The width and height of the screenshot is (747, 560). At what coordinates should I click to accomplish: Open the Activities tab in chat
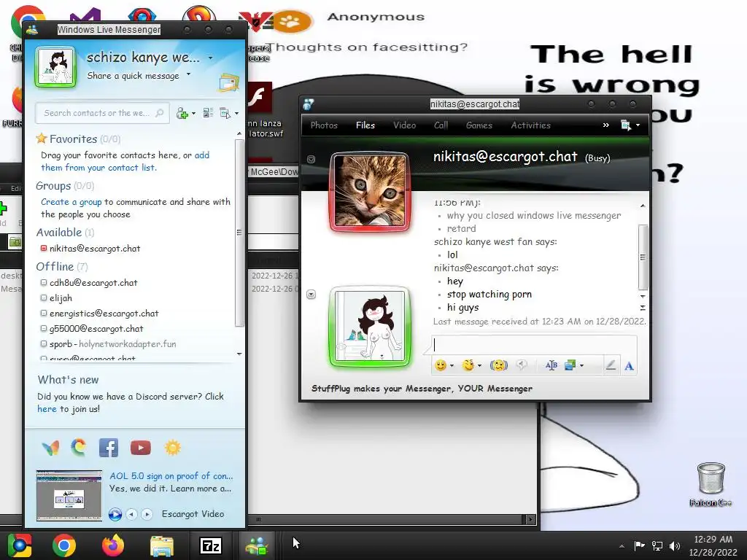point(531,125)
